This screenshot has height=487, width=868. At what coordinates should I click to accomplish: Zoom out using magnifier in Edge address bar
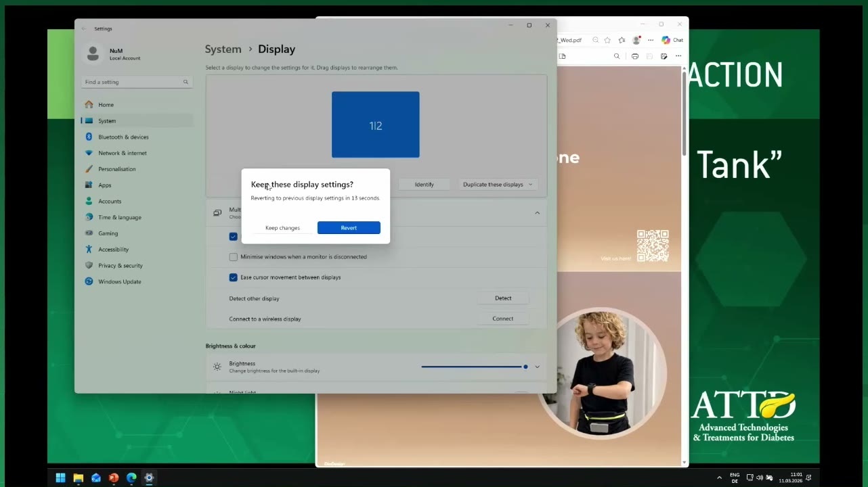[x=596, y=41]
